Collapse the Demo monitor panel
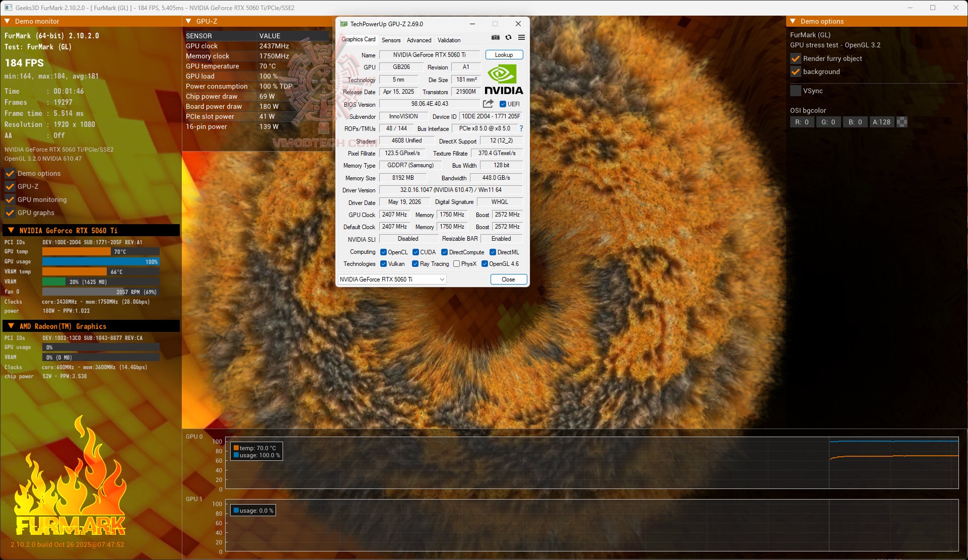The width and height of the screenshot is (968, 560). click(x=8, y=21)
